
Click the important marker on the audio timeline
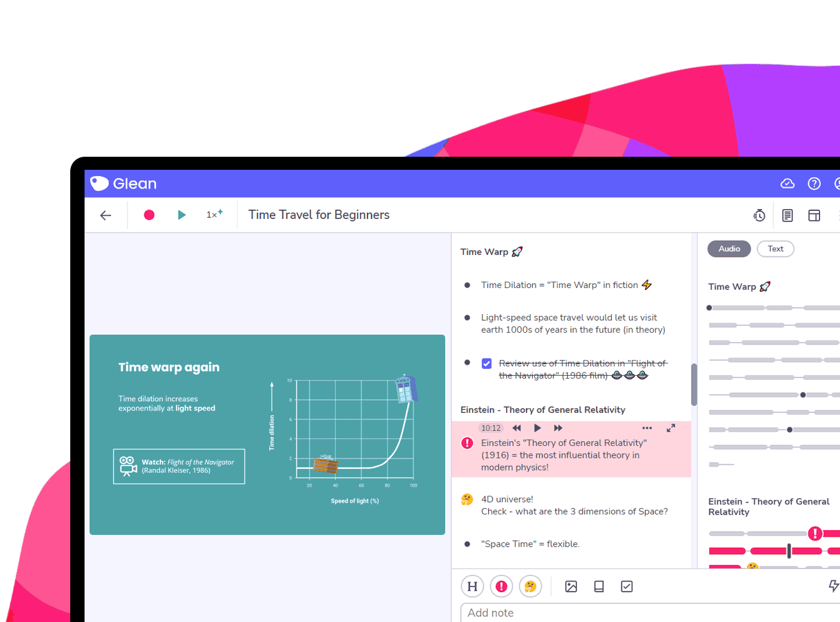click(815, 534)
